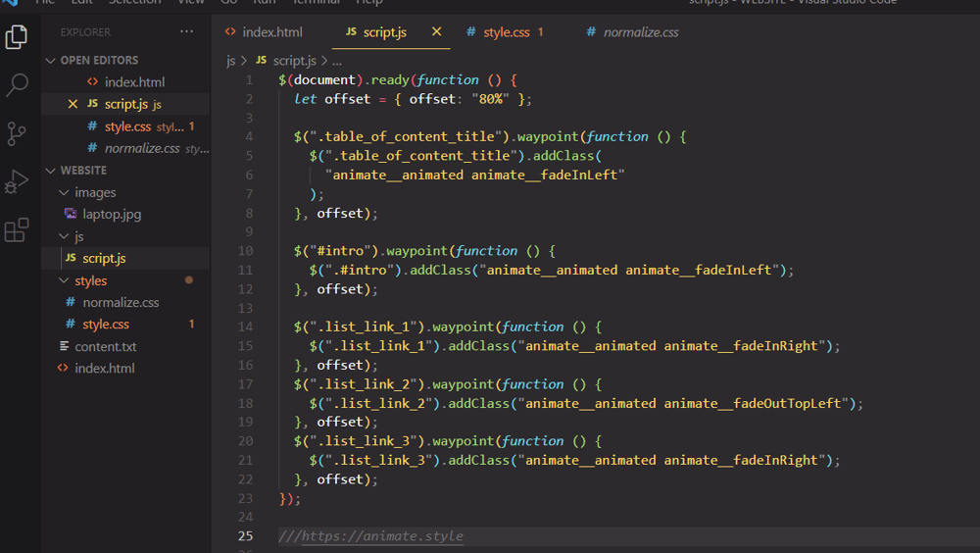Click the hash icon on normalize.css tab
980x553 pixels.
coord(591,31)
